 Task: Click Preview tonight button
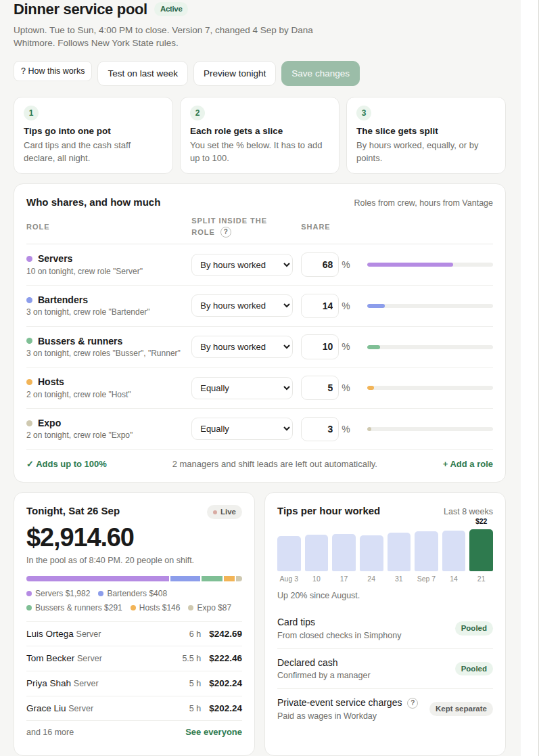[235, 73]
